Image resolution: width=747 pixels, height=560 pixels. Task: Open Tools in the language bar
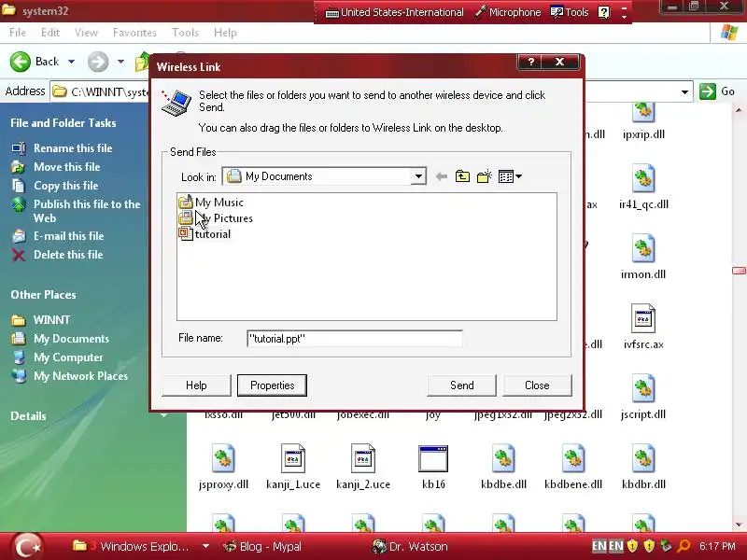(570, 12)
